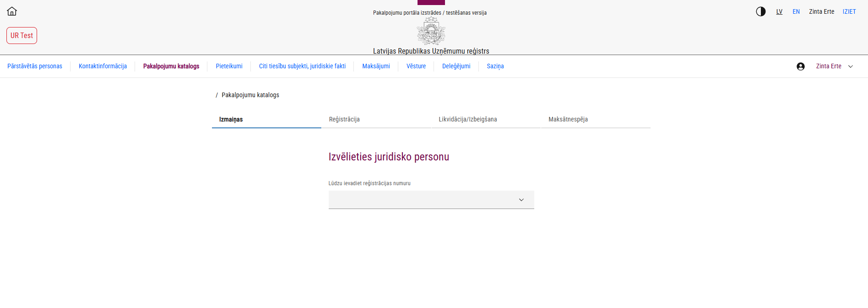Select the Maksātnespēja tab
The image size is (868, 308).
coord(568,119)
